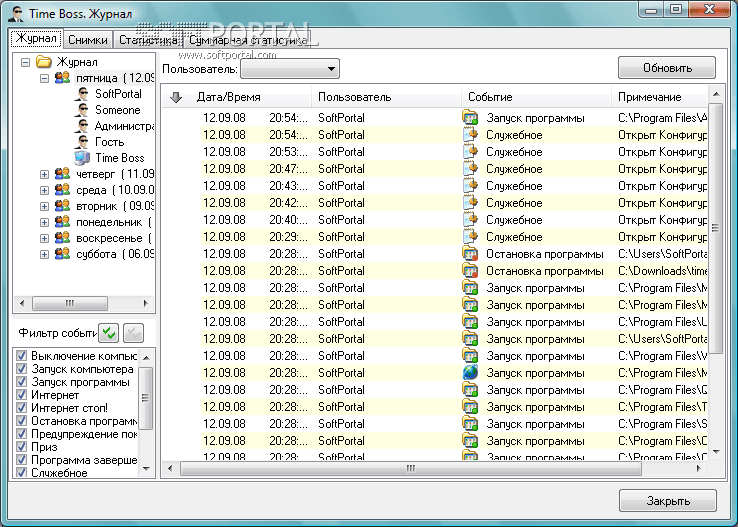738x527 pixels.
Task: Open the Пользователь dropdown
Action: pyautogui.click(x=290, y=69)
